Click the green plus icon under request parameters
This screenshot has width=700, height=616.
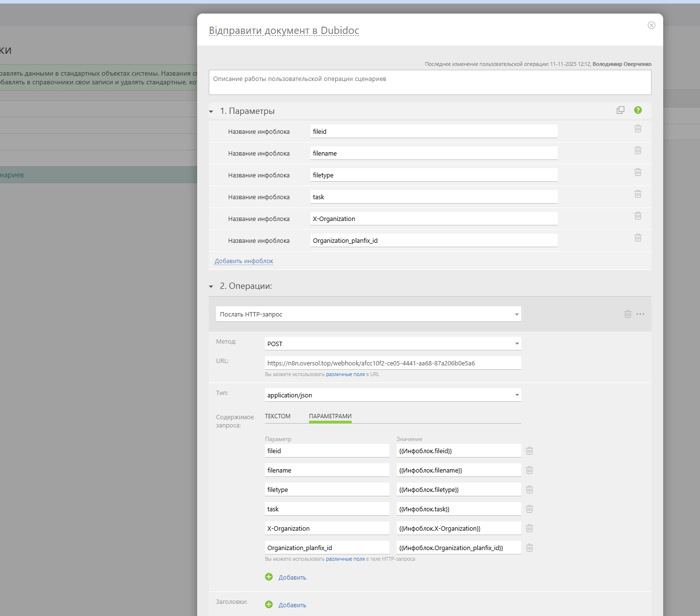(x=269, y=577)
